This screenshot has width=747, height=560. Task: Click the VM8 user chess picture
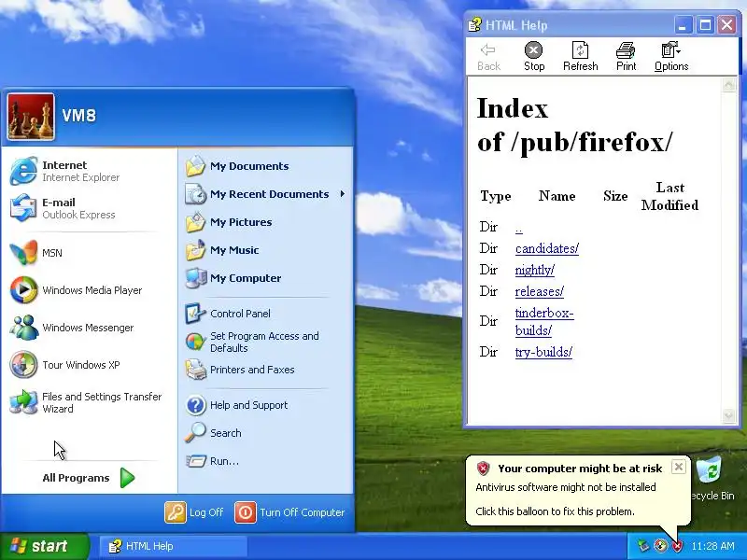click(31, 117)
